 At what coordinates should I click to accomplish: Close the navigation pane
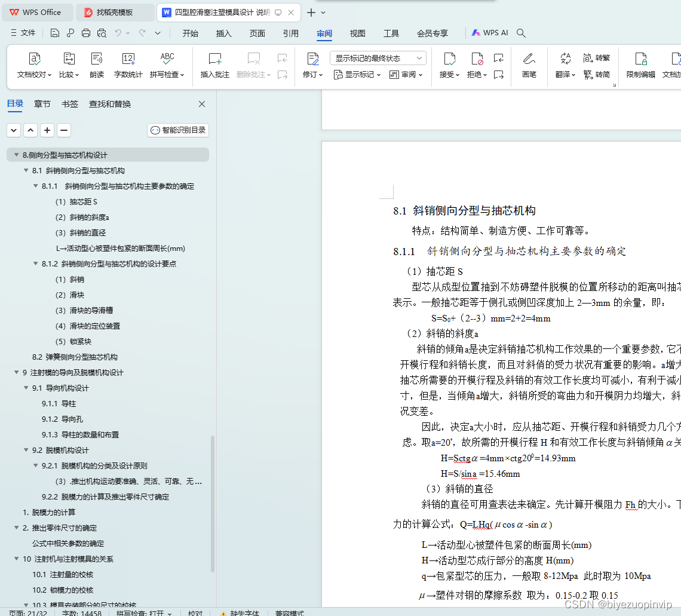point(202,104)
